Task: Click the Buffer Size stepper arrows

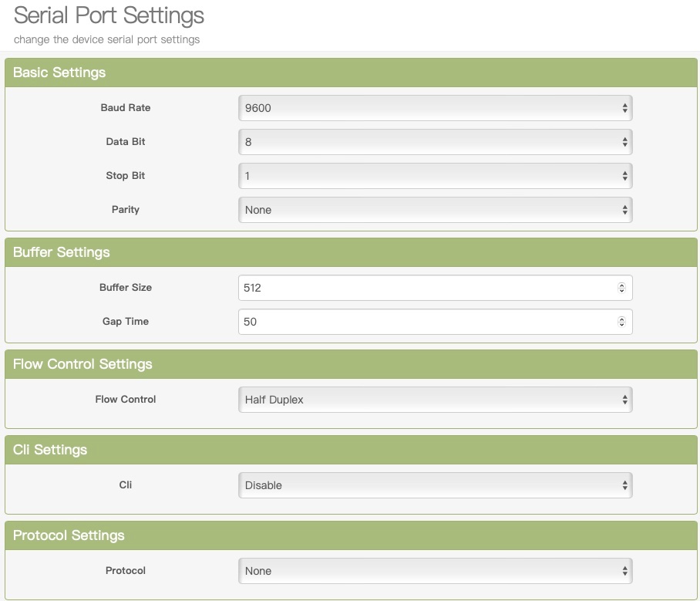Action: click(621, 288)
